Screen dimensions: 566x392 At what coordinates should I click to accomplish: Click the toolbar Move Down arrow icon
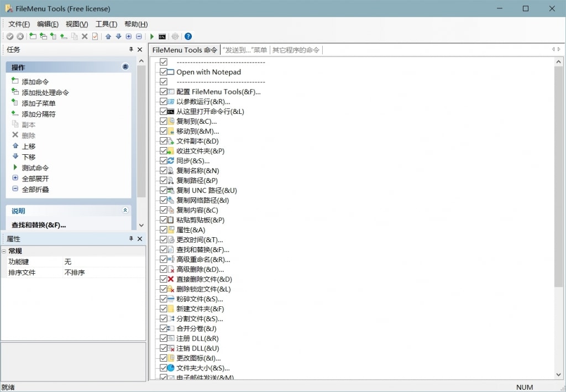(118, 36)
